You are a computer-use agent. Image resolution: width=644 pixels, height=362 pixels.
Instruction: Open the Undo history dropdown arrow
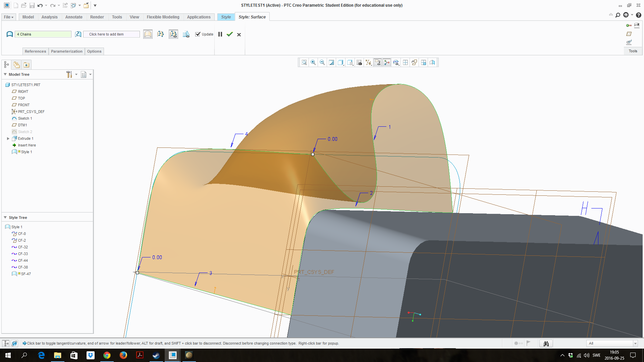(x=46, y=5)
